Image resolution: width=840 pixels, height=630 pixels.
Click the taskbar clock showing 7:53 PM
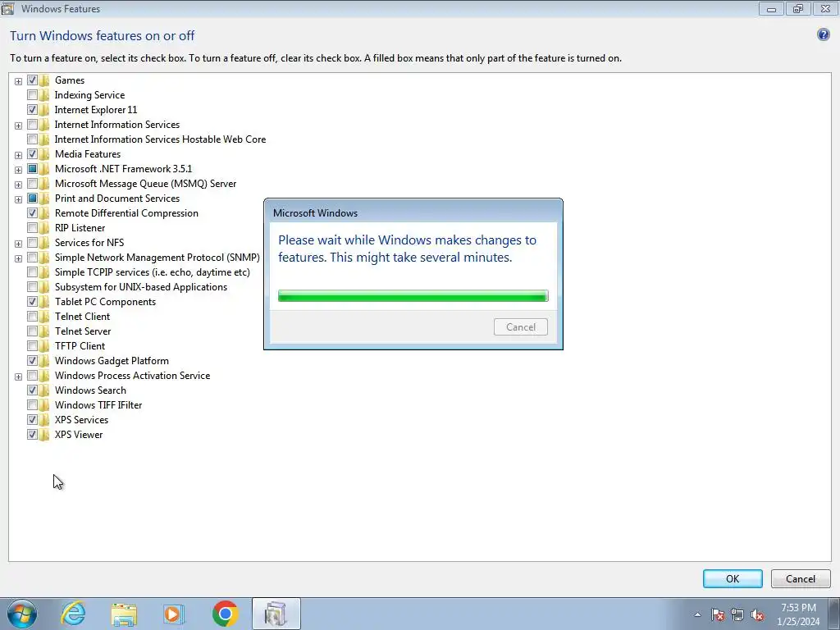(x=798, y=614)
